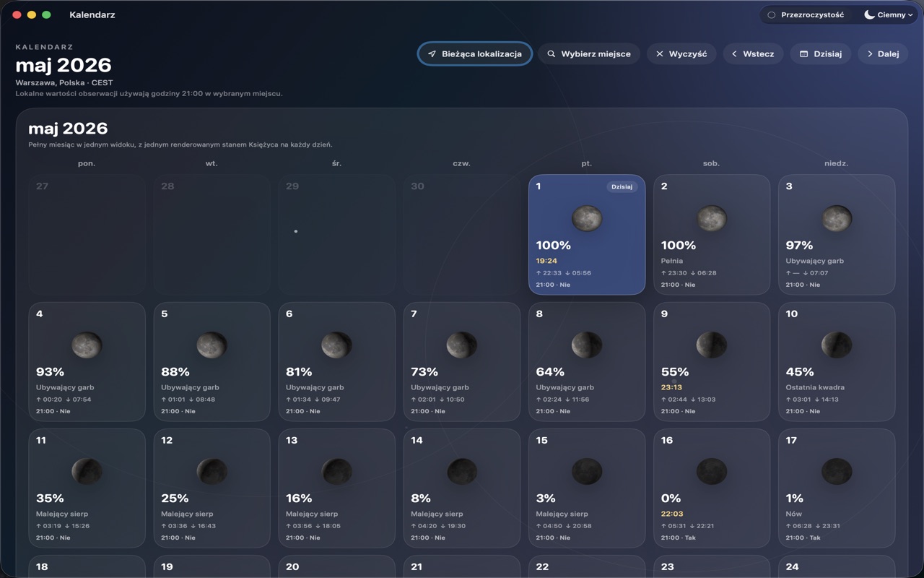Click the magnifier icon in Wybierz miejsce
Viewport: 924px width, 578px height.
[x=552, y=53]
